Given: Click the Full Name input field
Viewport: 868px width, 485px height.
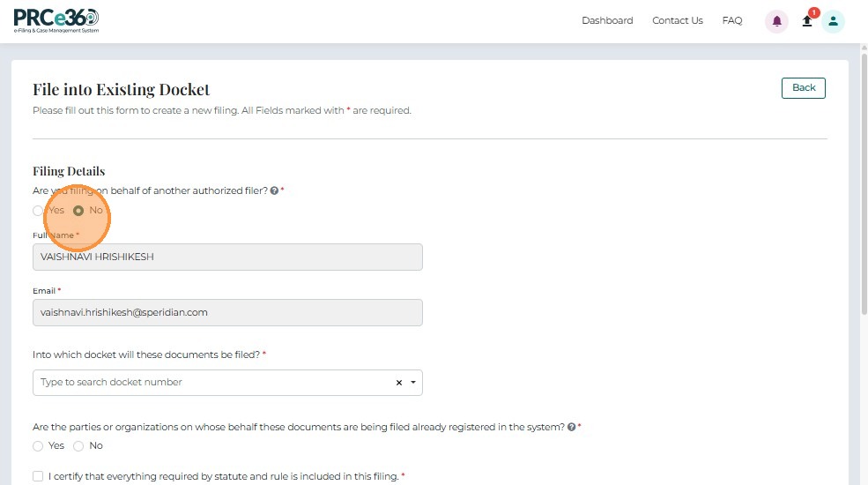Looking at the screenshot, I should (x=227, y=257).
